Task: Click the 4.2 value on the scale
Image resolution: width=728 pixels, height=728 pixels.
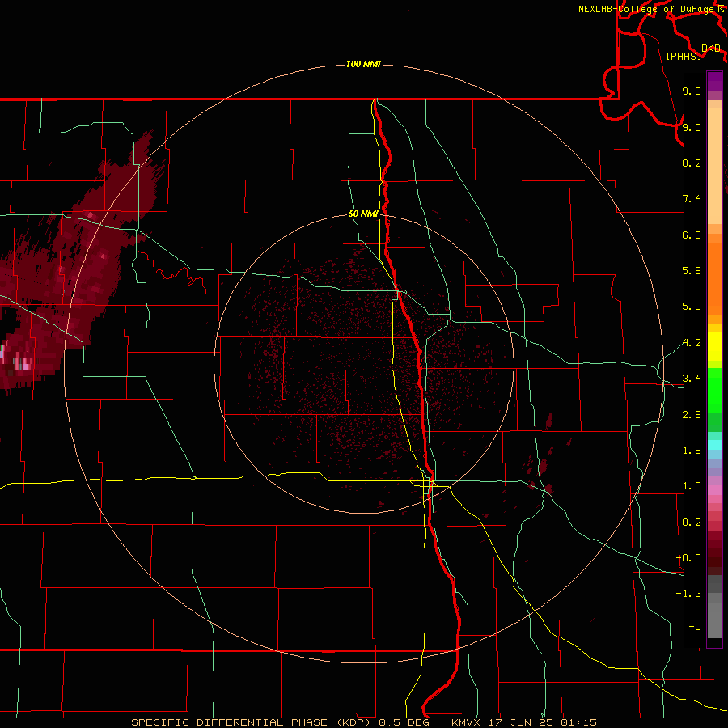Action: click(x=692, y=343)
